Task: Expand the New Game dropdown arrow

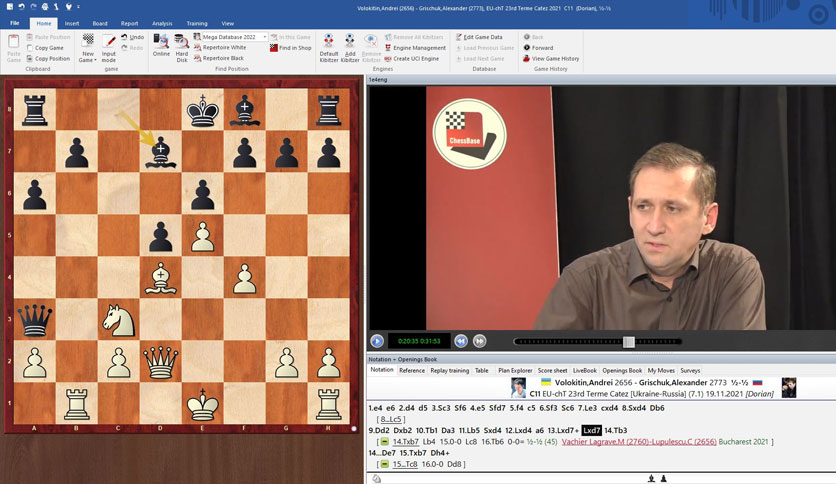Action: [x=95, y=61]
